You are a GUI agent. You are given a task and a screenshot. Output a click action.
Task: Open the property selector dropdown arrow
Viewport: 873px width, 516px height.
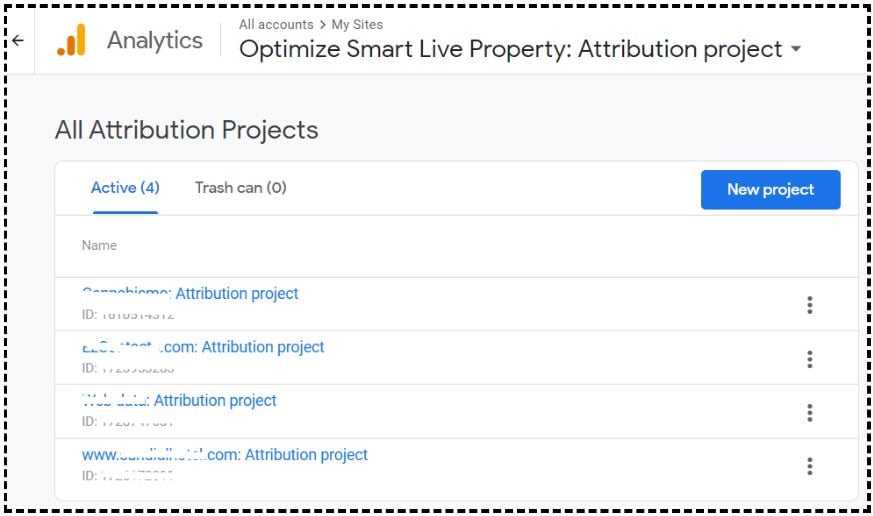(x=796, y=49)
